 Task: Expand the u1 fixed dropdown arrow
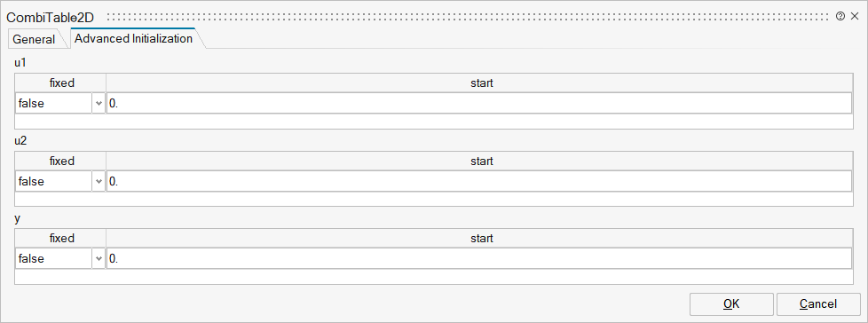(x=99, y=103)
